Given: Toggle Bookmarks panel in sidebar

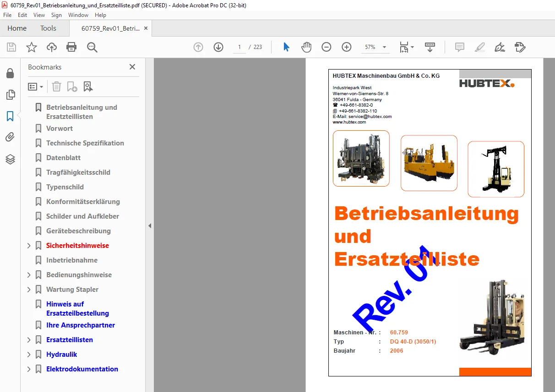Looking at the screenshot, I should pos(10,116).
